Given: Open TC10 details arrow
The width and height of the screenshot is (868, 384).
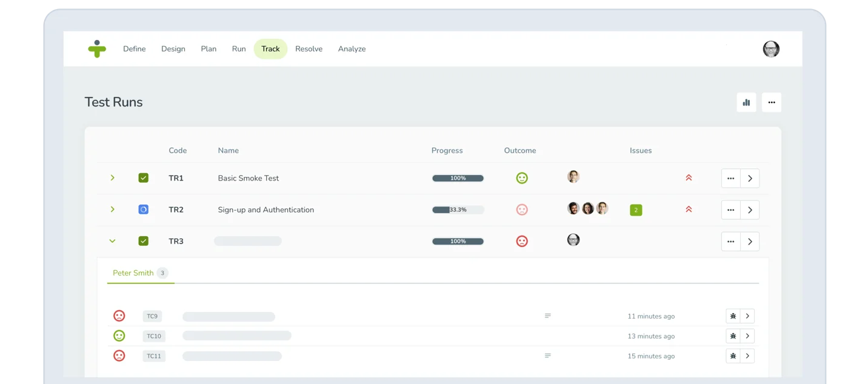Looking at the screenshot, I should point(748,336).
